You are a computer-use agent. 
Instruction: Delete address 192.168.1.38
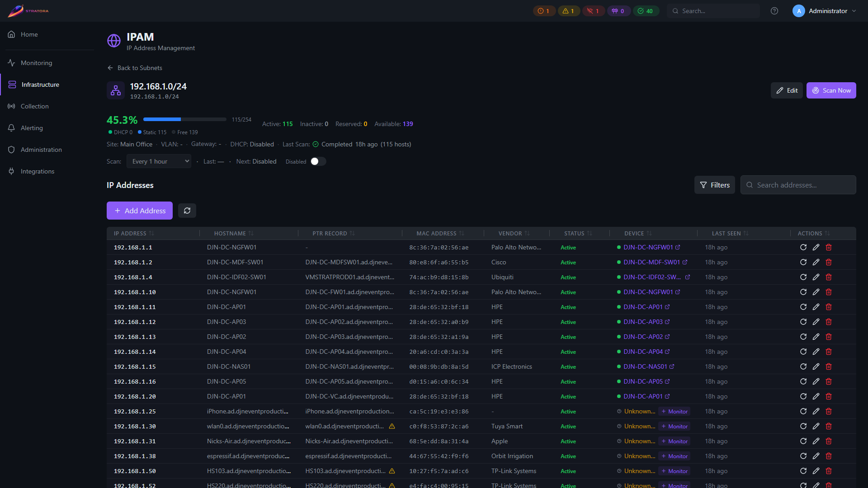click(x=829, y=456)
